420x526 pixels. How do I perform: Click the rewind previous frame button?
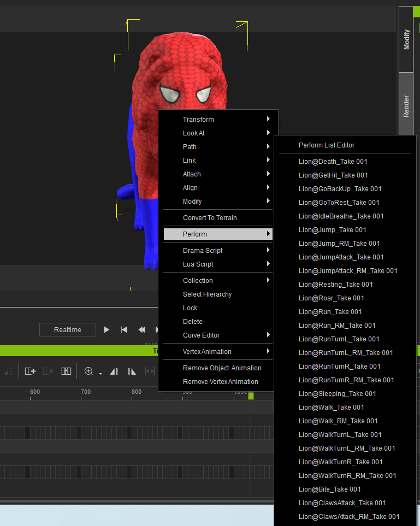tap(142, 330)
